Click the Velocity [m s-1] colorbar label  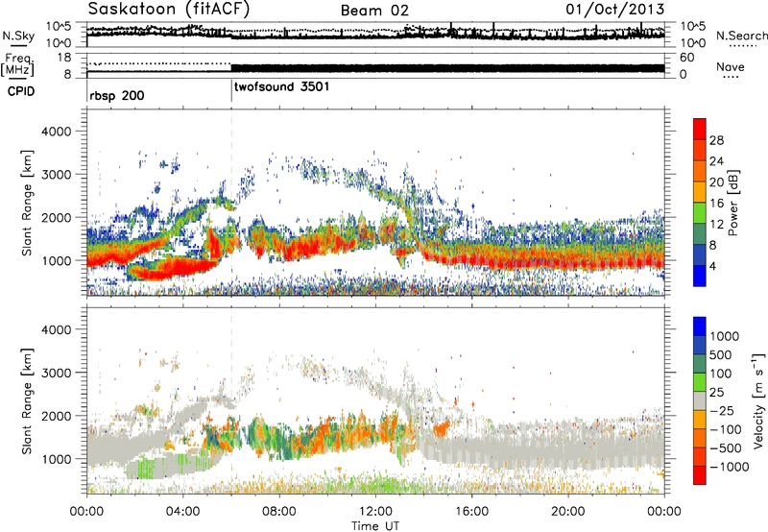pos(759,400)
